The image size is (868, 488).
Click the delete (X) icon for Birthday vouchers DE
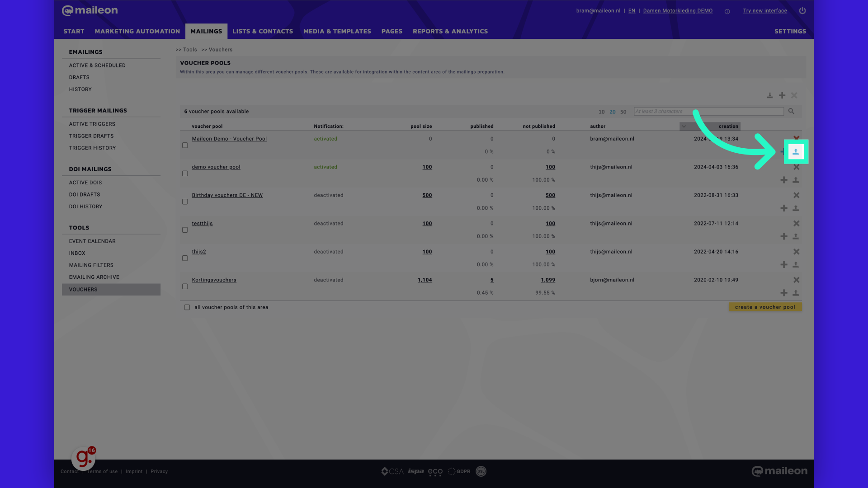(x=797, y=195)
